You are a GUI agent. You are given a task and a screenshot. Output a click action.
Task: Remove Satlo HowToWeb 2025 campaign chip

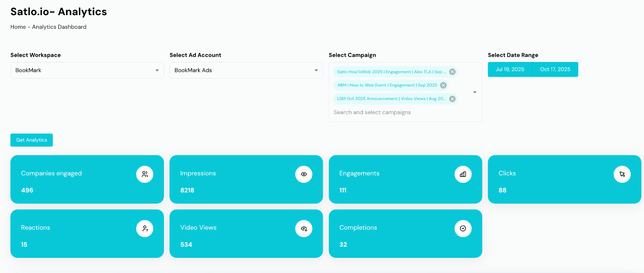coord(452,72)
